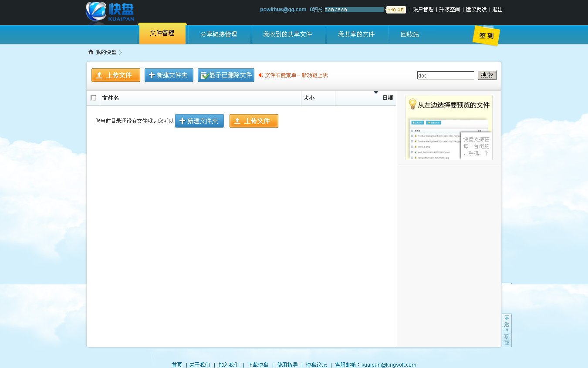
Task: Tick the select-all checkbox in file header
Action: pyautogui.click(x=93, y=98)
